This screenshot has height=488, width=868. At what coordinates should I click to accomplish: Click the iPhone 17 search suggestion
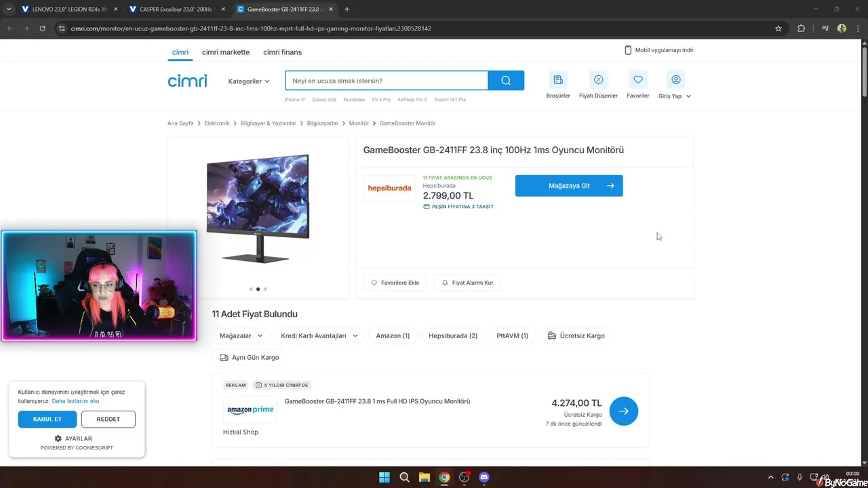pos(294,100)
